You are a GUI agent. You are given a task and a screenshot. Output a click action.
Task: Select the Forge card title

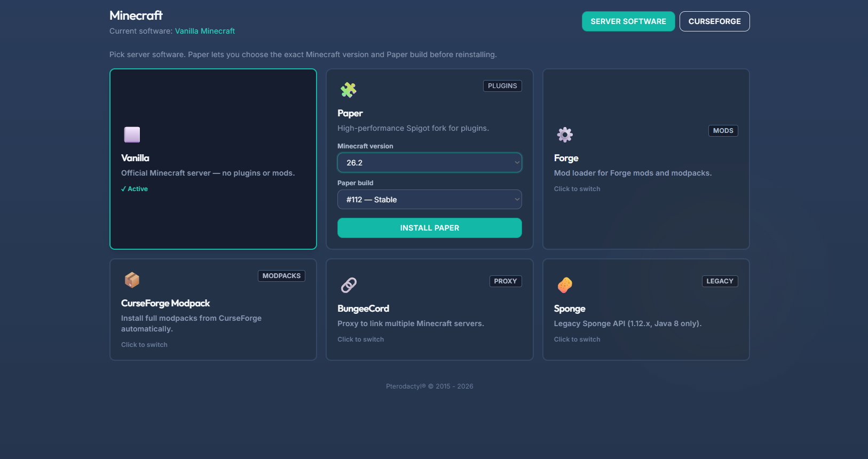tap(566, 158)
